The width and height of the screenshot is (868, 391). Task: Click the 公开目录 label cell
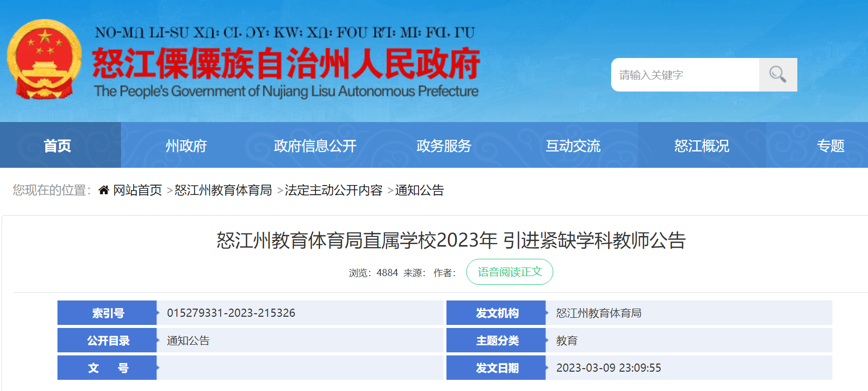coord(107,340)
